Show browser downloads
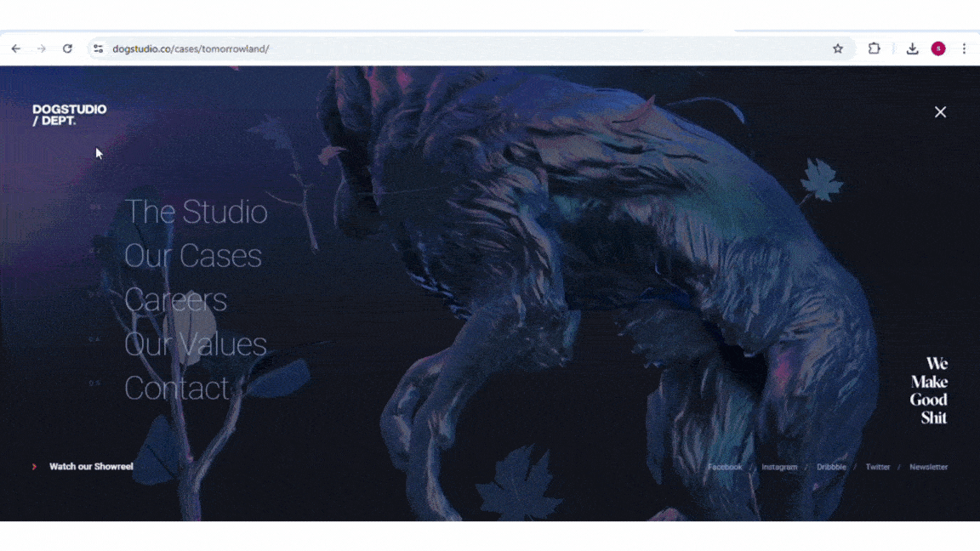 [912, 48]
